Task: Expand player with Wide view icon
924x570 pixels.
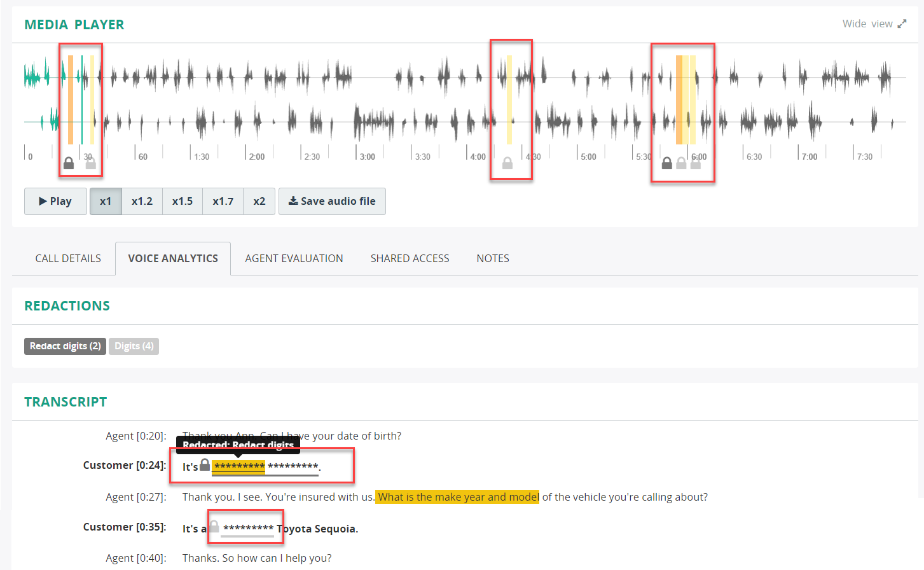Action: (902, 24)
